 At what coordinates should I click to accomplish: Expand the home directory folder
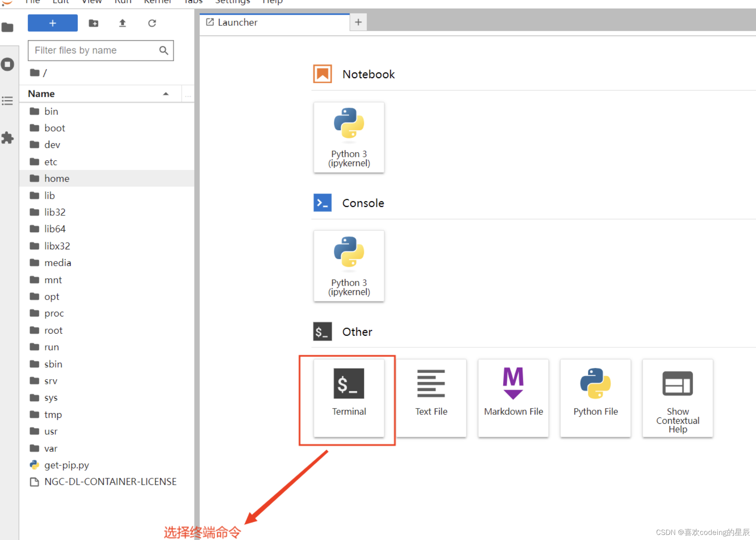click(57, 178)
